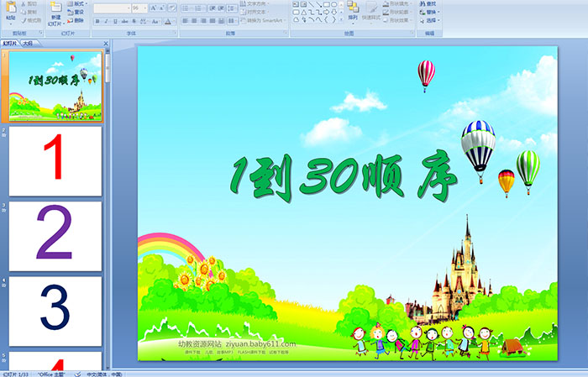Open the Font group dialog launcher
The width and height of the screenshot is (588, 377).
pos(175,33)
